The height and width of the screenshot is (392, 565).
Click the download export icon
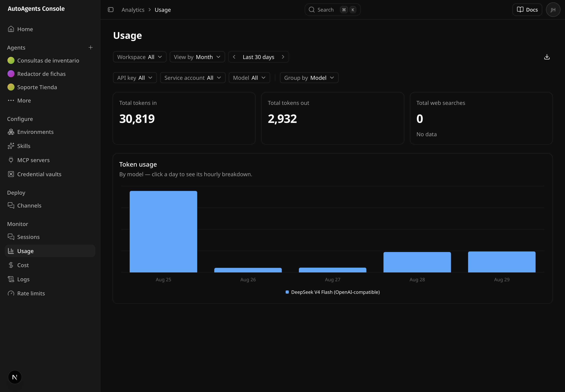point(547,57)
